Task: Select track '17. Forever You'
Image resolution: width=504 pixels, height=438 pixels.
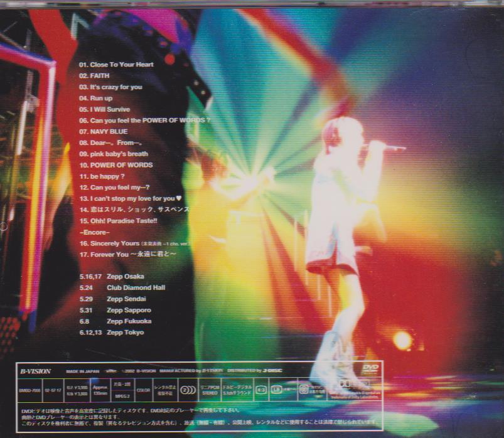Action: tap(128, 255)
